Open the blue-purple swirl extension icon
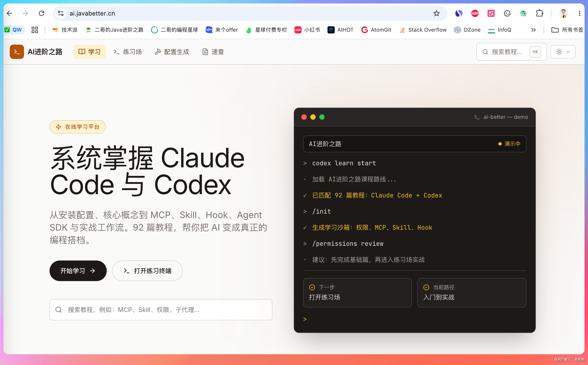588x365 pixels. (x=459, y=13)
